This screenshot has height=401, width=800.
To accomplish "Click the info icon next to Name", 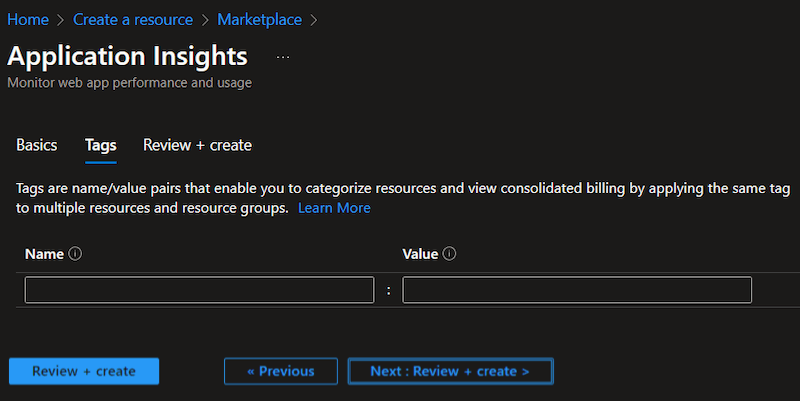I will pyautogui.click(x=75, y=254).
